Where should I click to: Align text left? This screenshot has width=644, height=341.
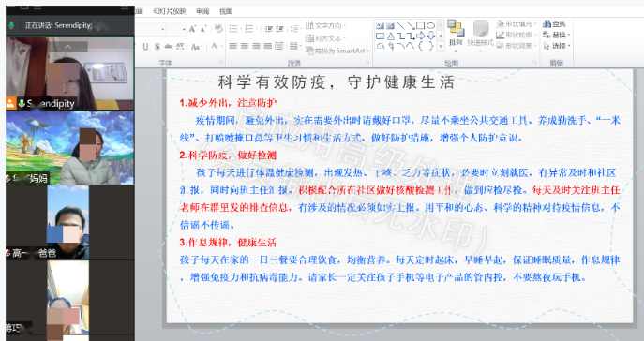[233, 46]
